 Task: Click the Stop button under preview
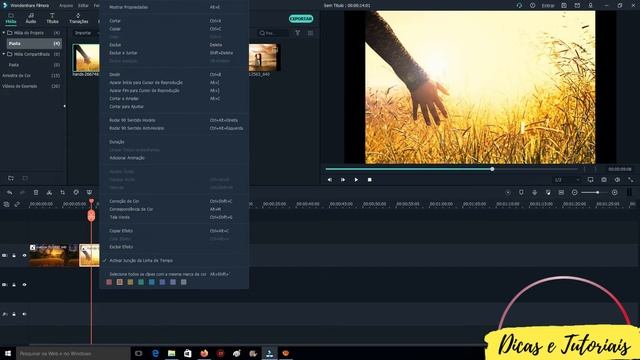point(369,180)
